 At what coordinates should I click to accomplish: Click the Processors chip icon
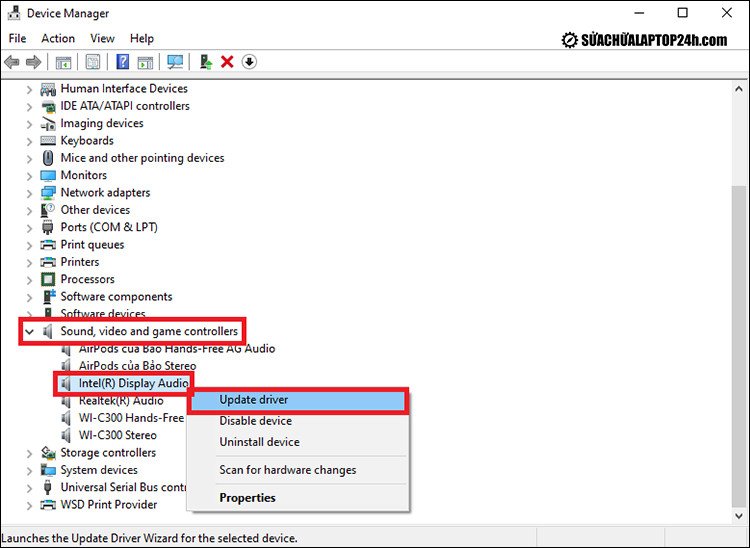48,279
